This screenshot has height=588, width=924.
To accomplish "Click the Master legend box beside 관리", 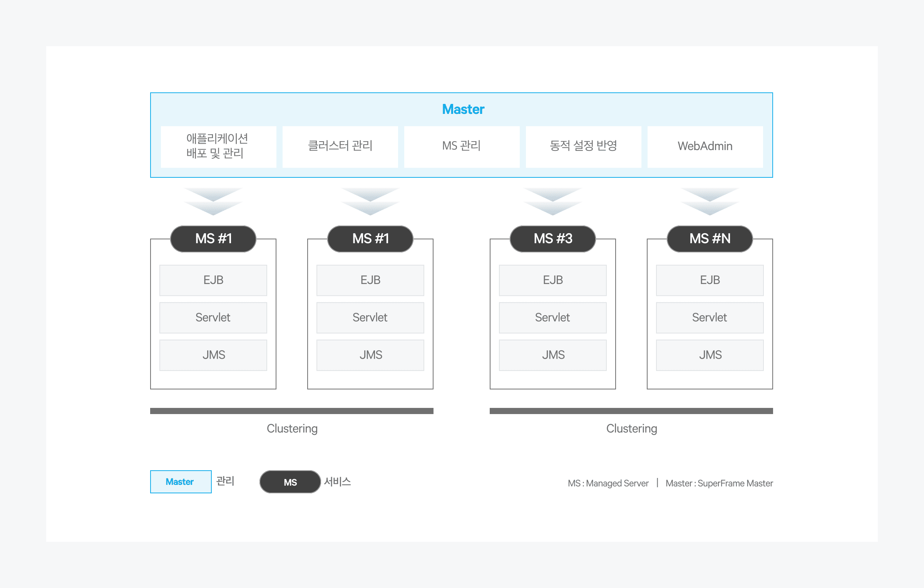I will (x=181, y=482).
